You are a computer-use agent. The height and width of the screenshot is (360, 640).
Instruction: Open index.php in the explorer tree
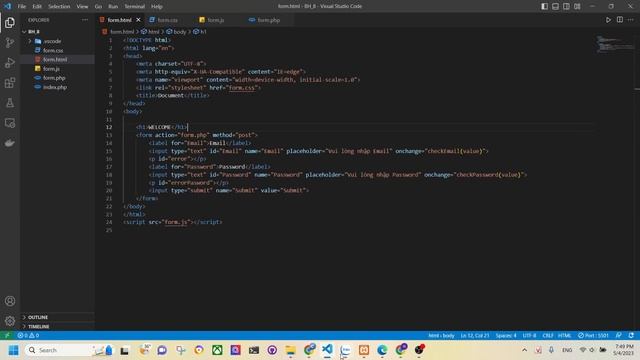click(x=55, y=87)
